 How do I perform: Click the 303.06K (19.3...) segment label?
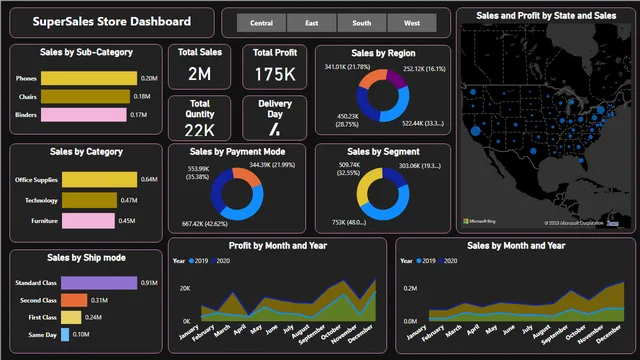click(x=420, y=166)
